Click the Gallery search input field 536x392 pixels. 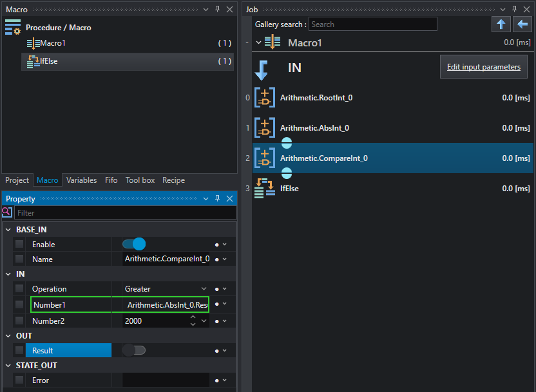pos(373,24)
